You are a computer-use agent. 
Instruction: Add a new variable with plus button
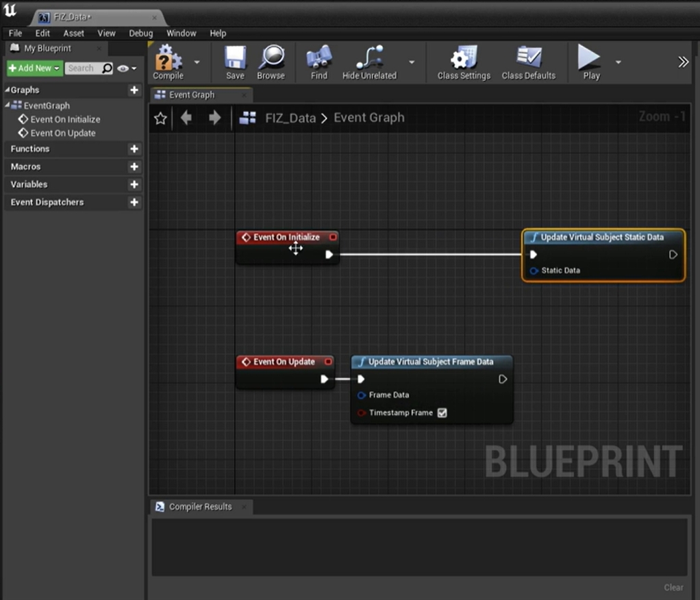pyautogui.click(x=134, y=184)
